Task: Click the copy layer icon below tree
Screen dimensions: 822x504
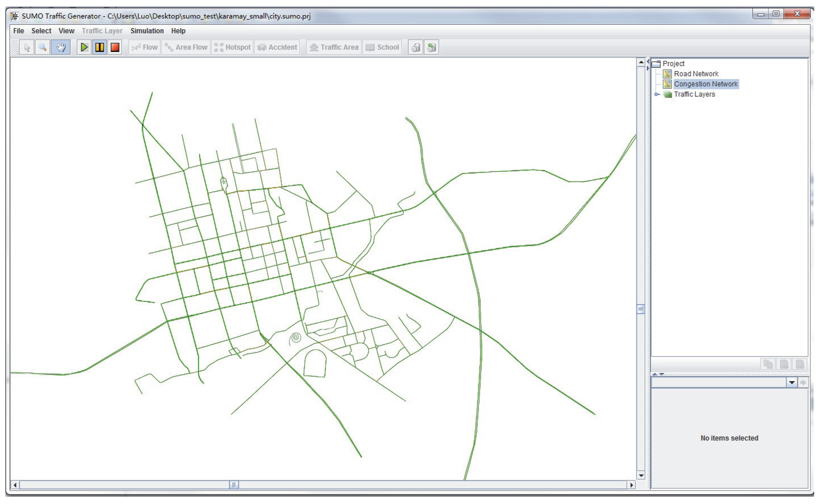Action: [x=768, y=364]
